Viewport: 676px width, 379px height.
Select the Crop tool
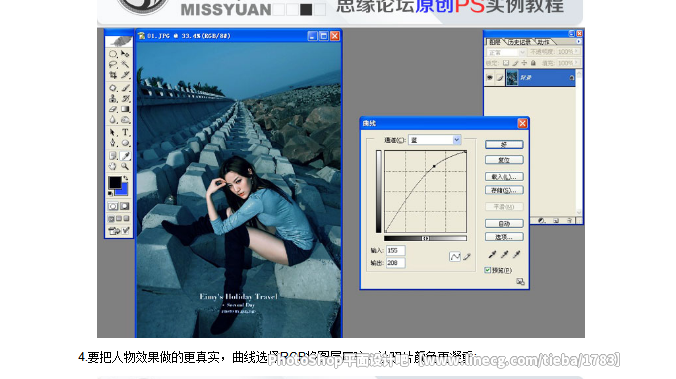tap(113, 75)
